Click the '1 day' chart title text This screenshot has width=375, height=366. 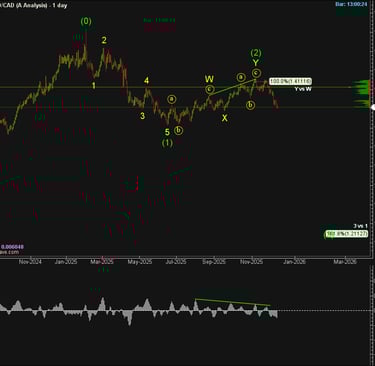click(60, 6)
